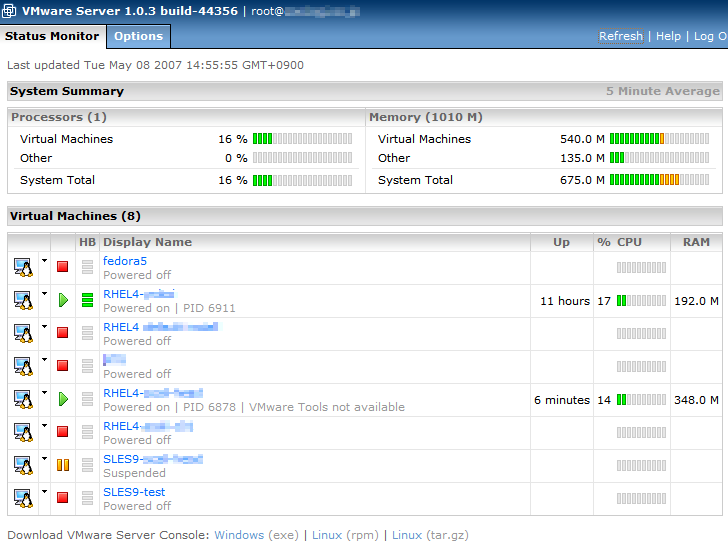This screenshot has width=728, height=546.
Task: Click grey heartbeat icon for PID 6878 VM
Action: click(x=87, y=399)
